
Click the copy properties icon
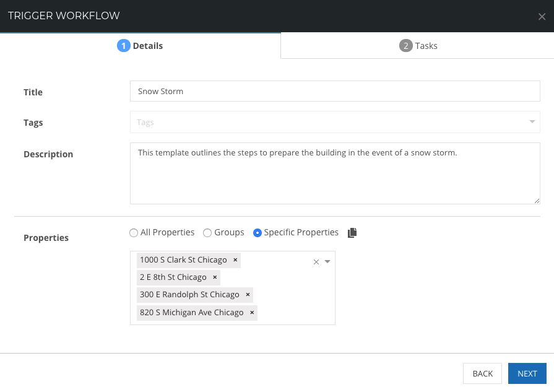point(352,233)
